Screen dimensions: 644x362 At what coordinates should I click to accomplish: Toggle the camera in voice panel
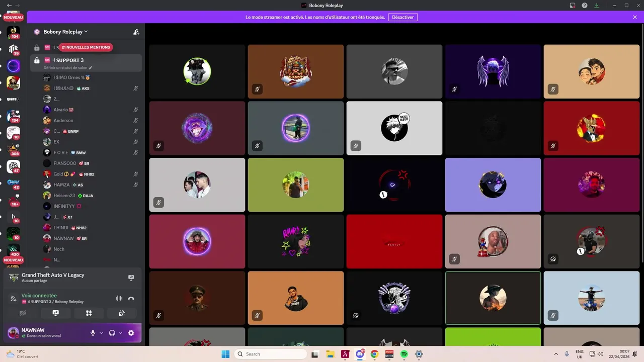click(x=23, y=313)
